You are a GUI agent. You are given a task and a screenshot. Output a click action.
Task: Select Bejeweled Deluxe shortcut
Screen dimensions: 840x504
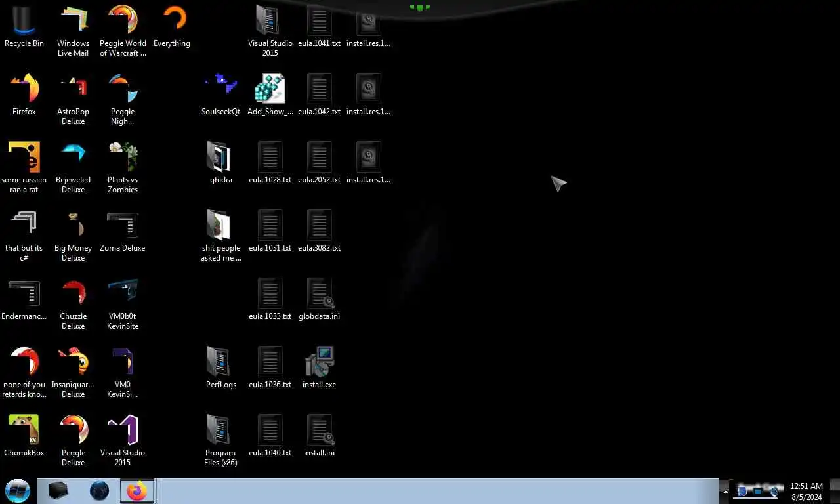coord(73,168)
